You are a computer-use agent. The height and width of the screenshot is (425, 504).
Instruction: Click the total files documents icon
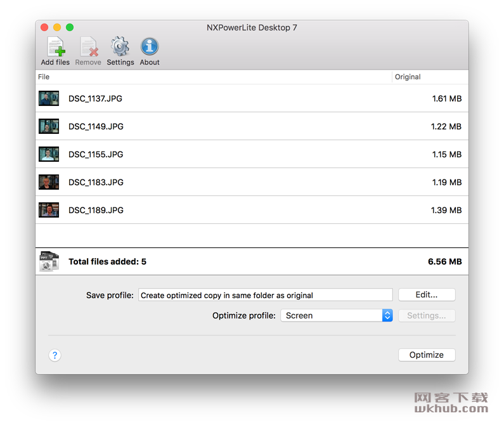(x=49, y=261)
